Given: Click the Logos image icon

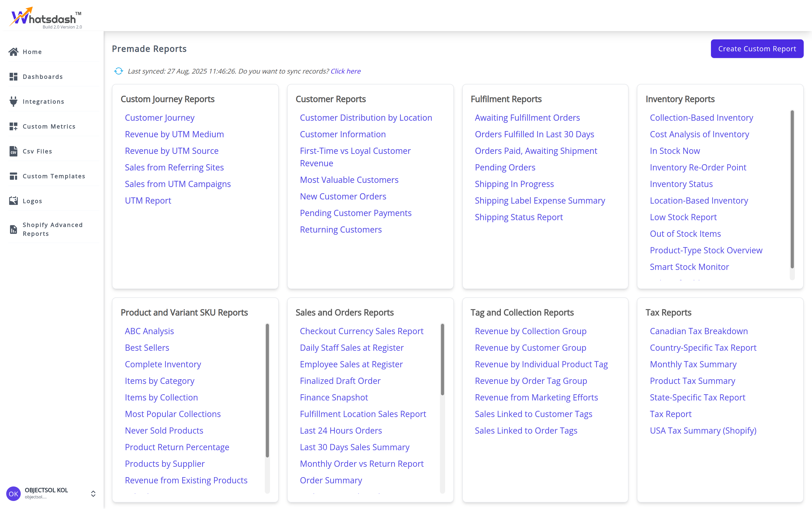Looking at the screenshot, I should click(13, 201).
